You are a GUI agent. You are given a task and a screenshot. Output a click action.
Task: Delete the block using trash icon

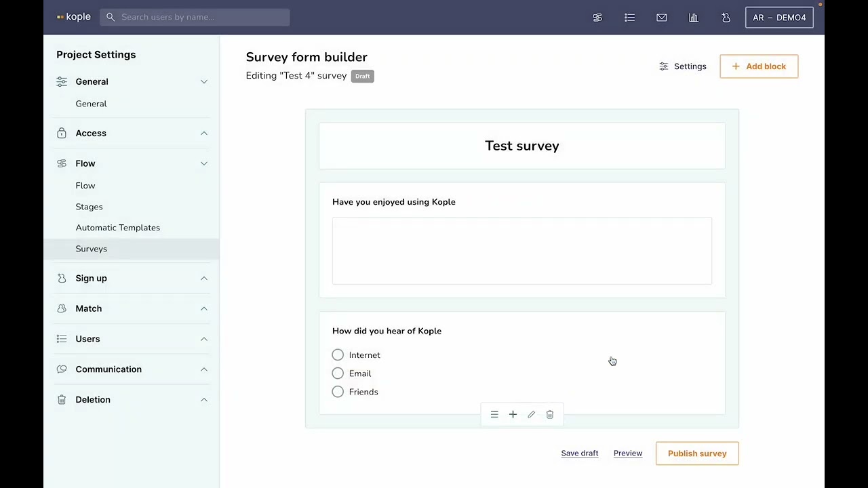point(550,415)
